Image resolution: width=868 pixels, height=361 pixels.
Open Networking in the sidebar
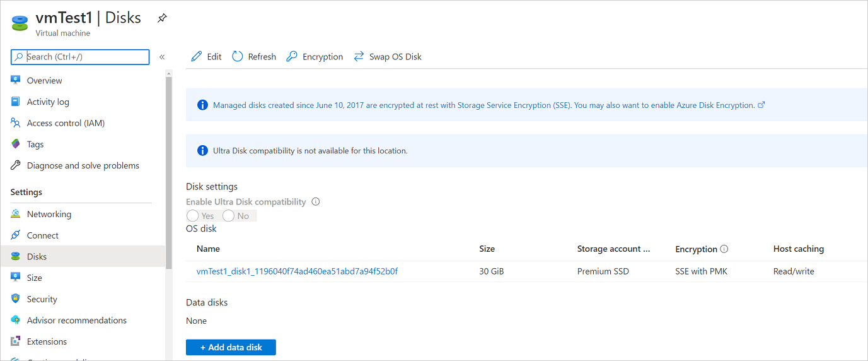tap(49, 214)
